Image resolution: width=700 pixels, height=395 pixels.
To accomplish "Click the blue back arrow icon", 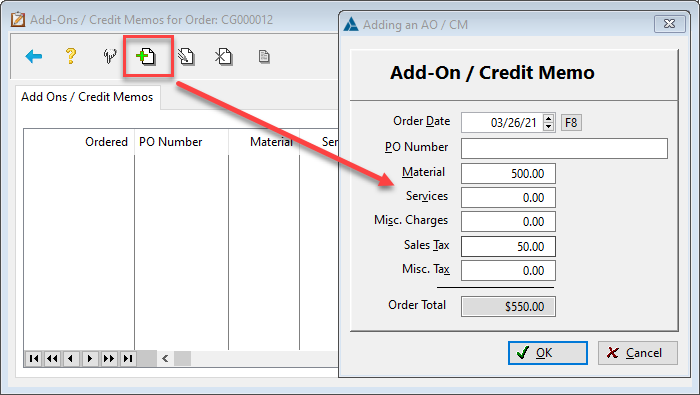I will (34, 57).
